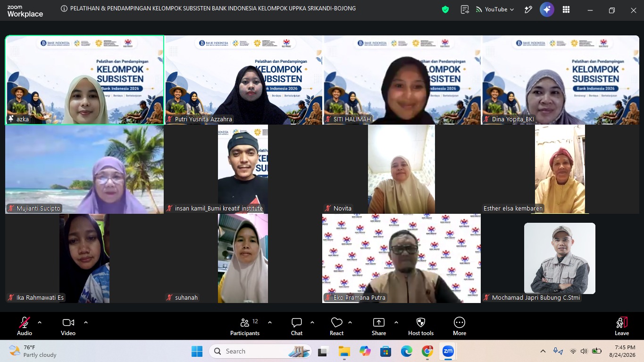Screen dimensions: 644x362
Task: Select Mujianti Sucipto's video tile
Action: click(x=84, y=169)
